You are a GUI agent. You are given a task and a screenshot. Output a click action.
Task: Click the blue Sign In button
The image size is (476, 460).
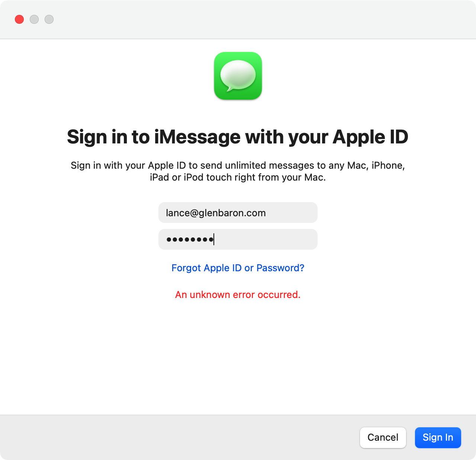tap(438, 438)
